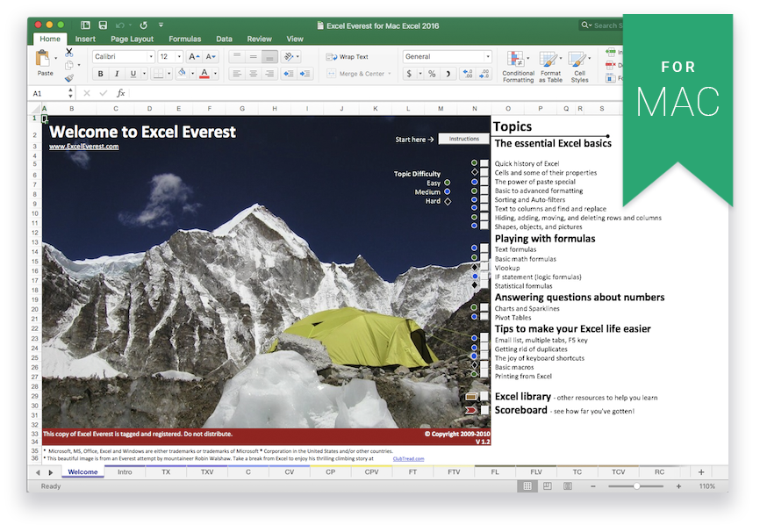Apply the fill color bucket

(183, 73)
